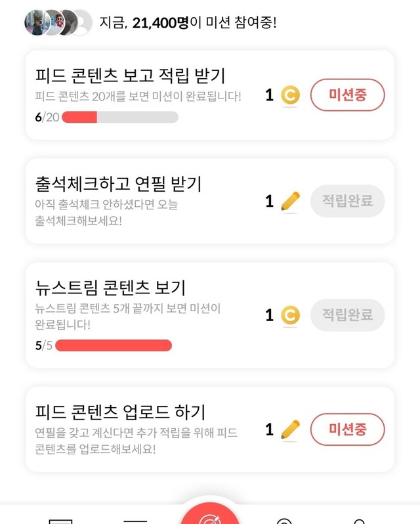This screenshot has width=420, height=524.
Task: Tap the gray default profile avatar
Action: point(81,23)
